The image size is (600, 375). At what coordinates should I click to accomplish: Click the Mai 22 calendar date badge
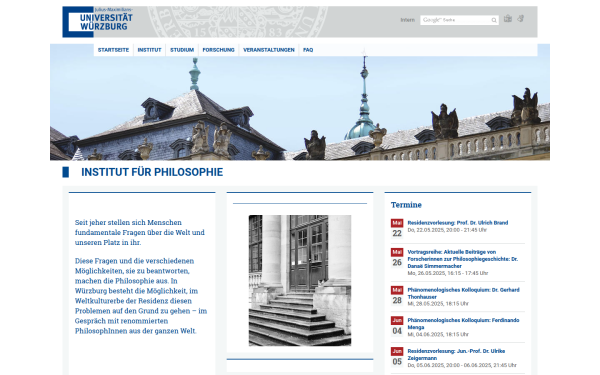point(397,228)
